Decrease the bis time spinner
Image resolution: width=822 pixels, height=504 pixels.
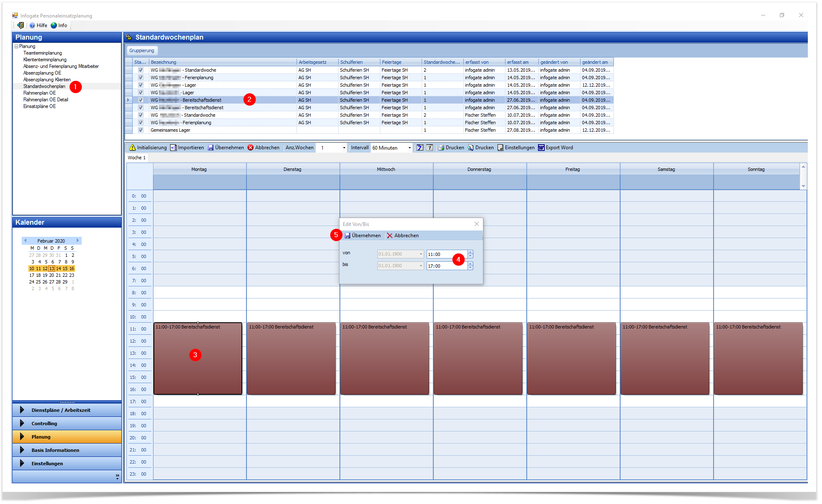(470, 268)
